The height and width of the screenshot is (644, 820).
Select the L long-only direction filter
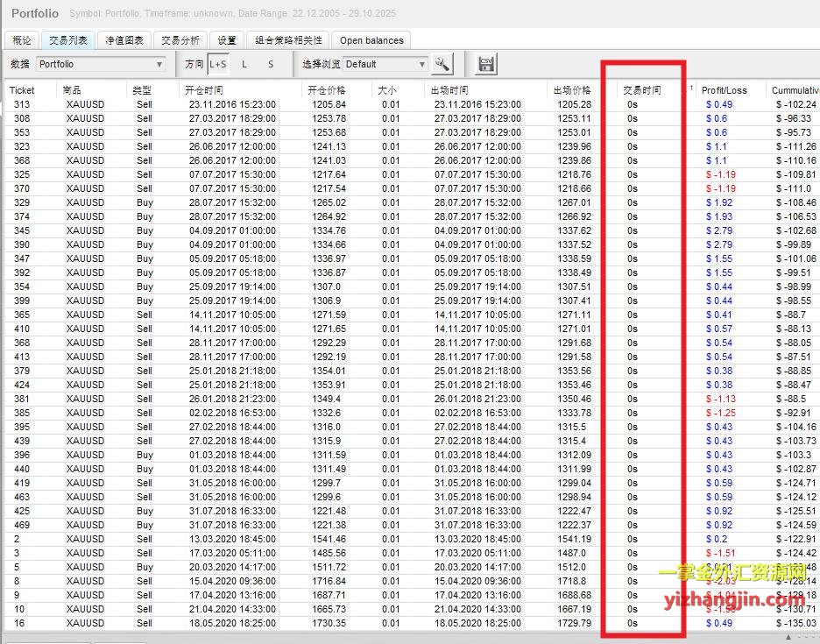point(244,64)
